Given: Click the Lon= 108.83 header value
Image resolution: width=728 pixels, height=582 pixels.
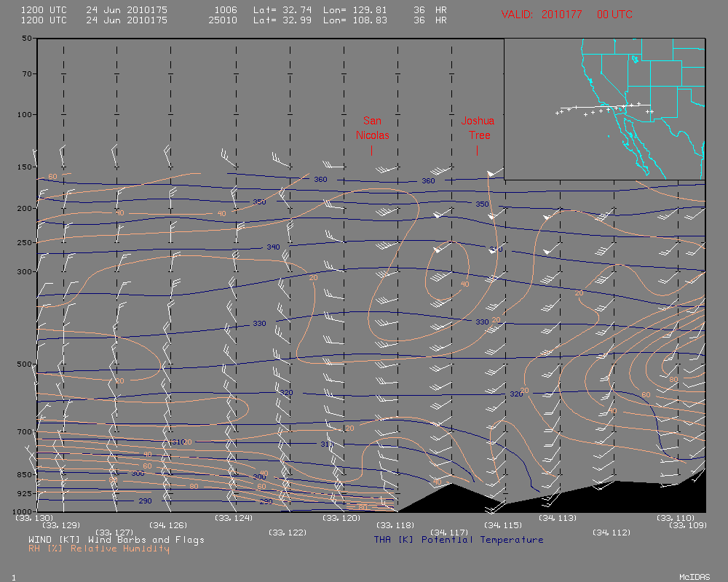Looking at the screenshot, I should (x=355, y=20).
